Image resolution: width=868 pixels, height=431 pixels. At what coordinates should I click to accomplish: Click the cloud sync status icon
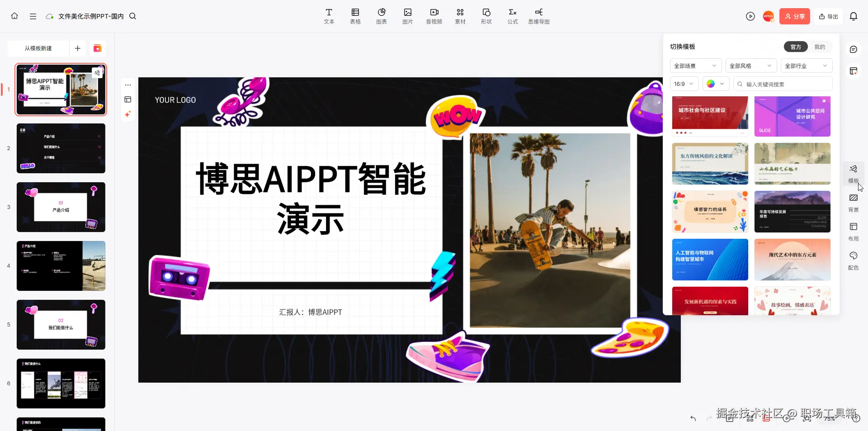(x=50, y=16)
